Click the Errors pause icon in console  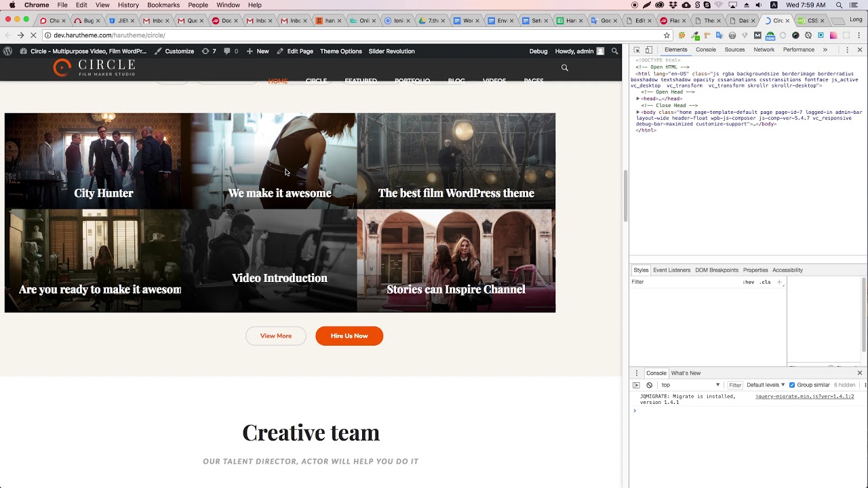point(649,385)
